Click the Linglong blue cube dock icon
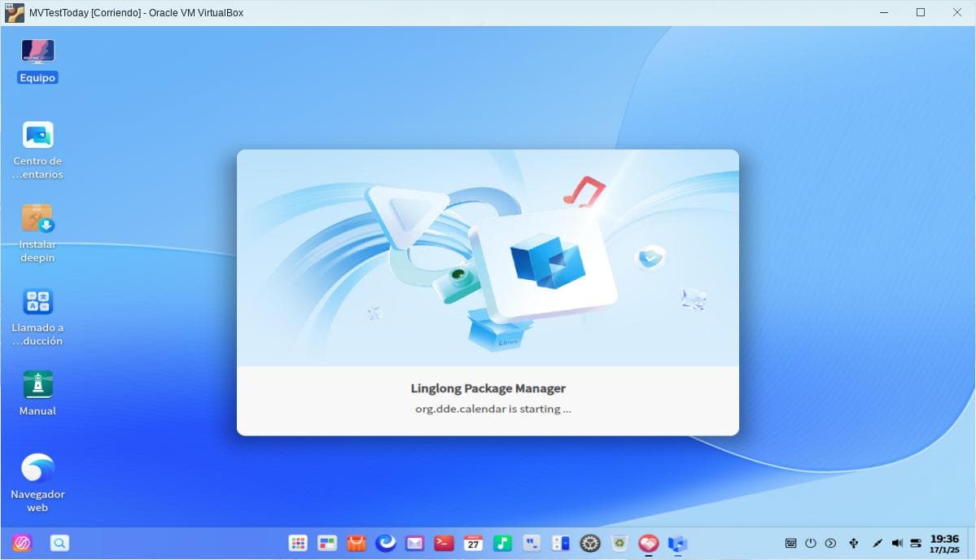This screenshot has height=560, width=976. 677,544
